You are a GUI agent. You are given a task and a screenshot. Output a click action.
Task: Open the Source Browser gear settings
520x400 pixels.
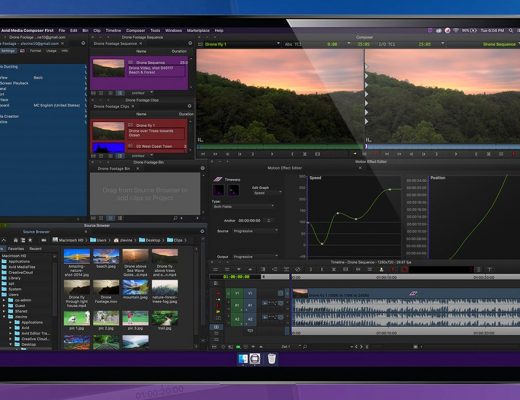(202, 231)
